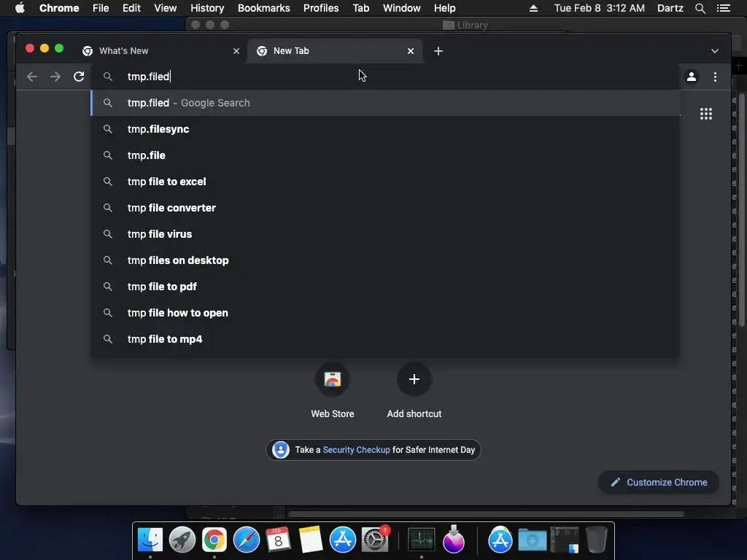Select the 'tmp.file' suggestion
This screenshot has height=560, width=747.
[385, 155]
